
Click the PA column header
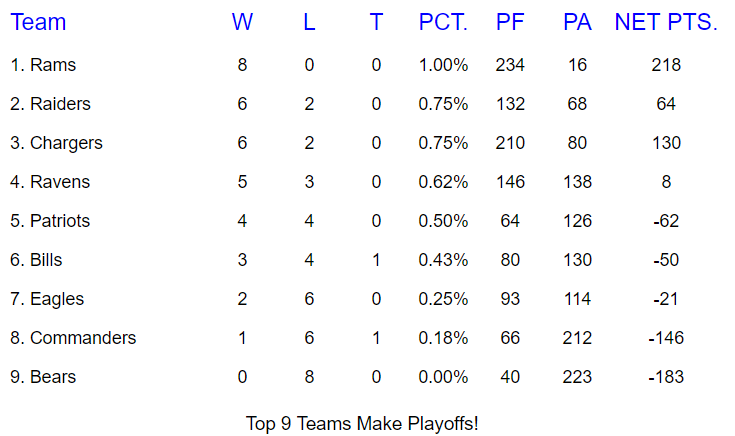pos(578,22)
